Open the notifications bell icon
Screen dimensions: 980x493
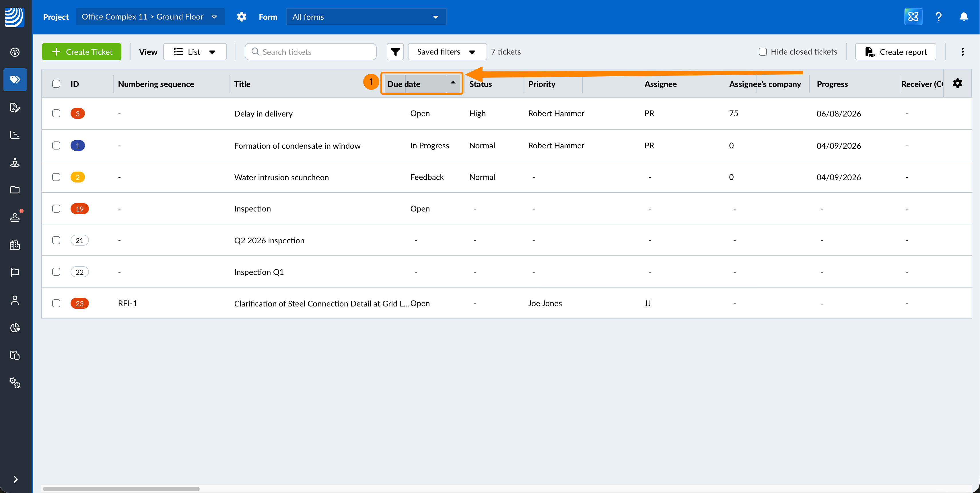tap(964, 17)
